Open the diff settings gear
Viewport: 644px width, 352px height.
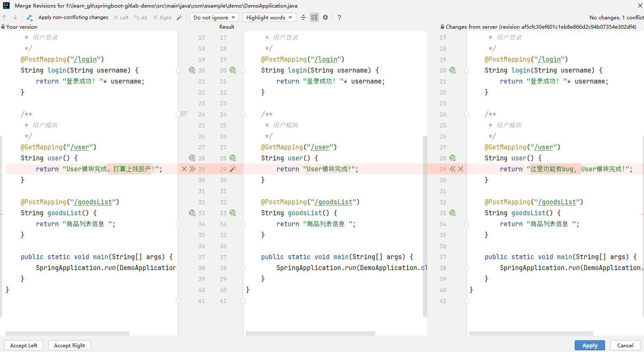coord(325,17)
